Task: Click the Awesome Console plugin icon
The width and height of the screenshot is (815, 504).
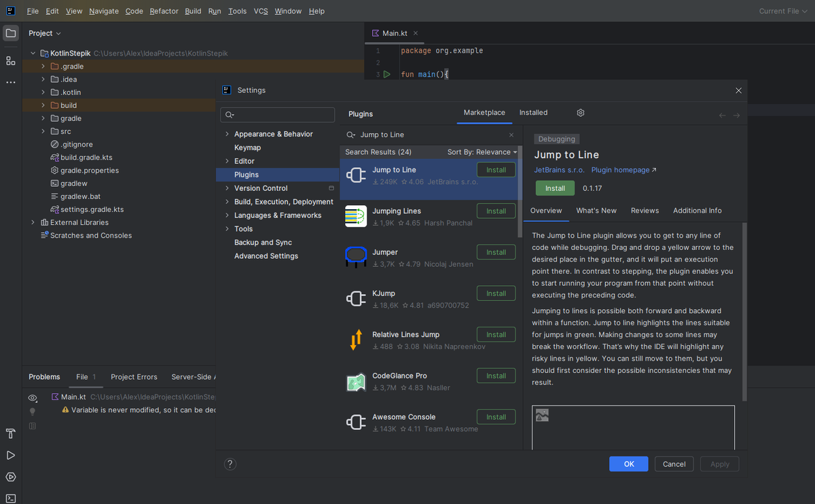Action: click(356, 422)
